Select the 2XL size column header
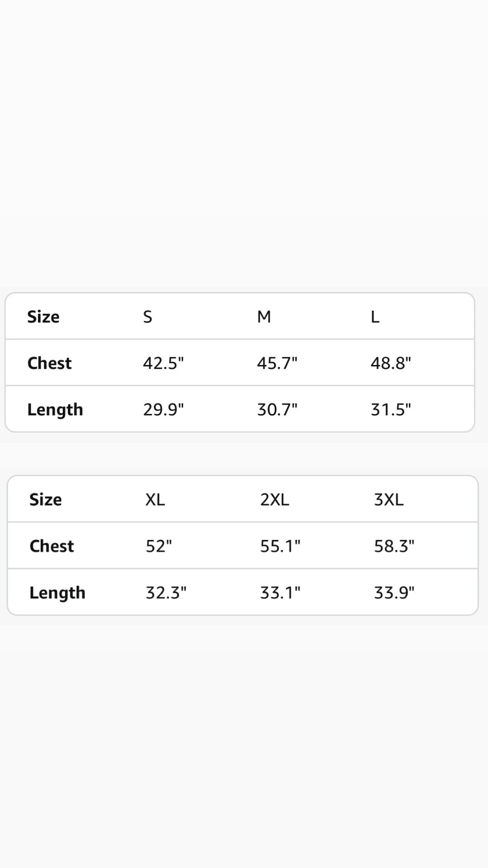Screen dimensions: 488x868 (x=275, y=500)
